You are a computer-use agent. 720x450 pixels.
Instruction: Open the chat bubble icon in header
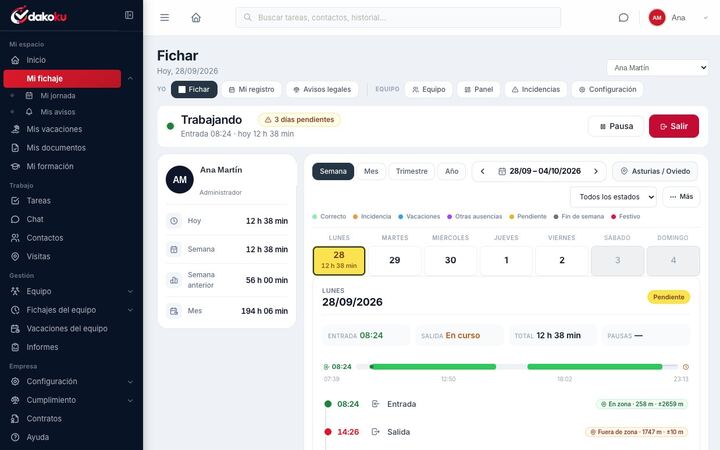pyautogui.click(x=623, y=17)
